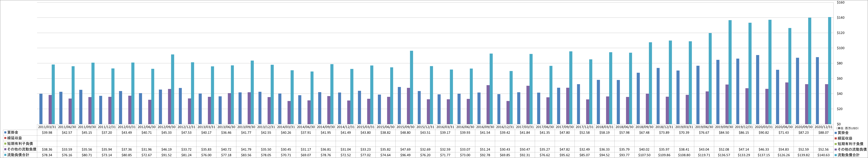Select the 2018/06/30 date column header
The height and width of the screenshot is (158, 868).
click(624, 127)
